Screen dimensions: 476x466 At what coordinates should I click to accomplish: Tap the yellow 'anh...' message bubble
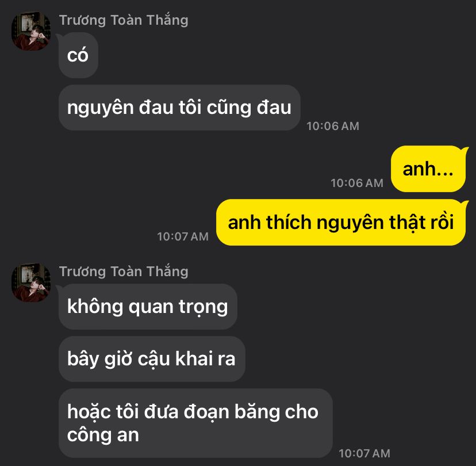(428, 169)
